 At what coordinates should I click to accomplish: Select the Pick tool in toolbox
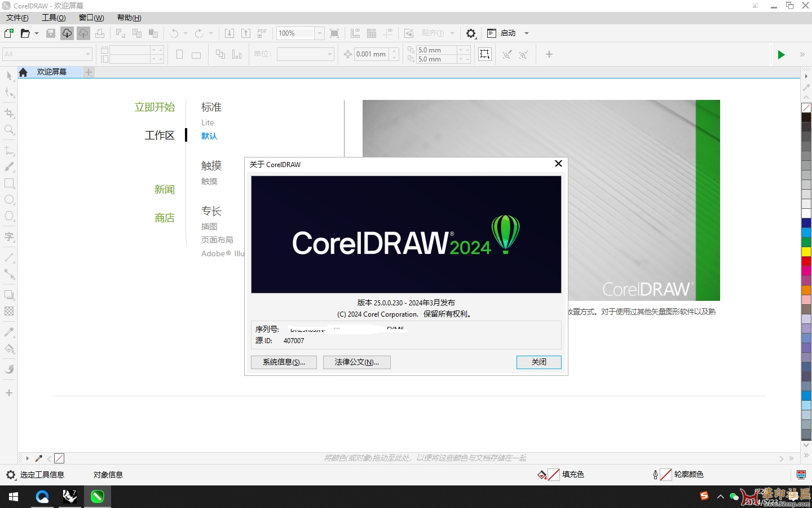point(9,76)
